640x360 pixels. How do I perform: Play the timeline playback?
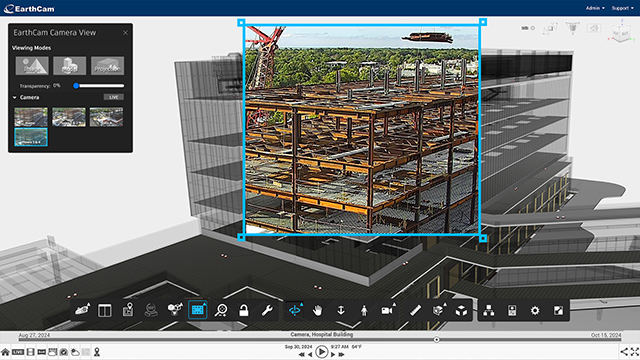click(321, 351)
